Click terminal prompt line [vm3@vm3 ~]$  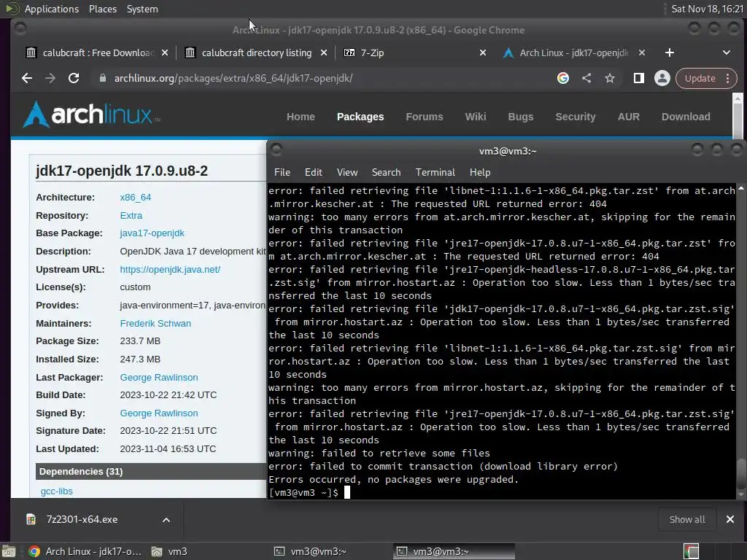(303, 493)
